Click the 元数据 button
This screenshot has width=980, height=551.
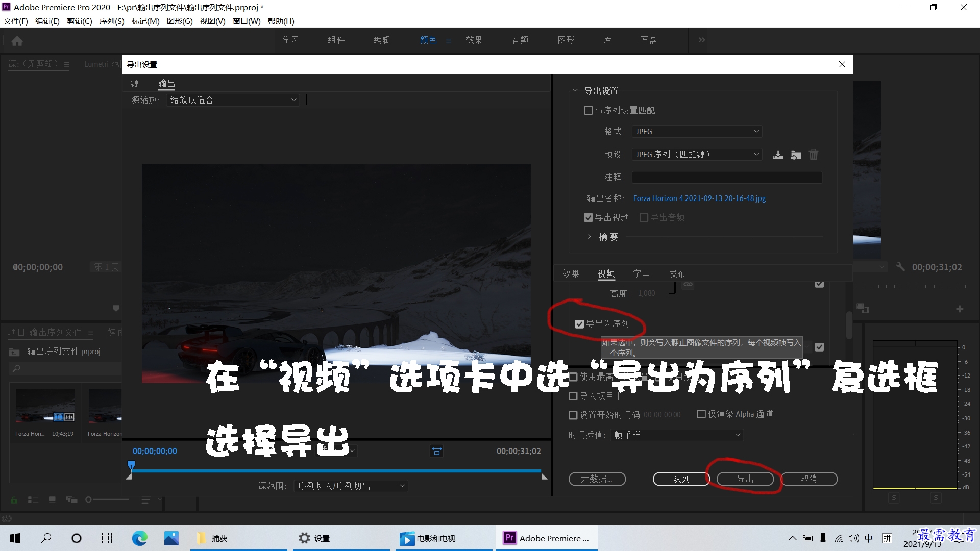[597, 479]
